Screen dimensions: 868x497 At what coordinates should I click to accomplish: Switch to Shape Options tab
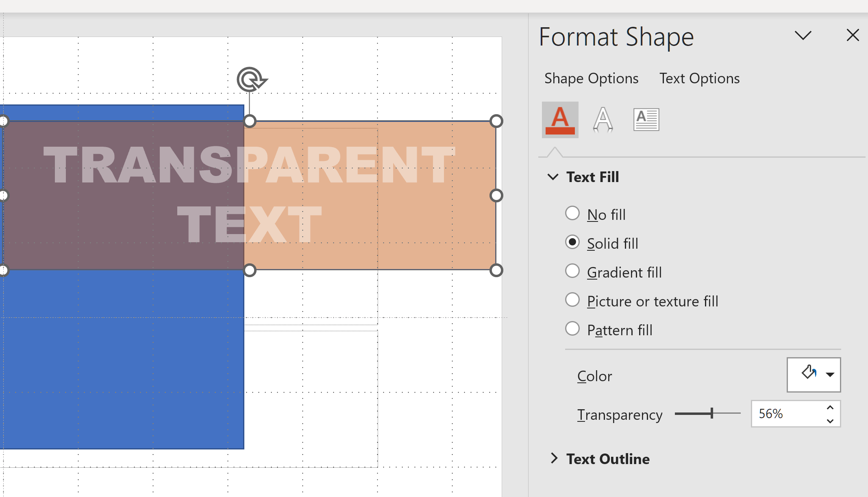591,78
